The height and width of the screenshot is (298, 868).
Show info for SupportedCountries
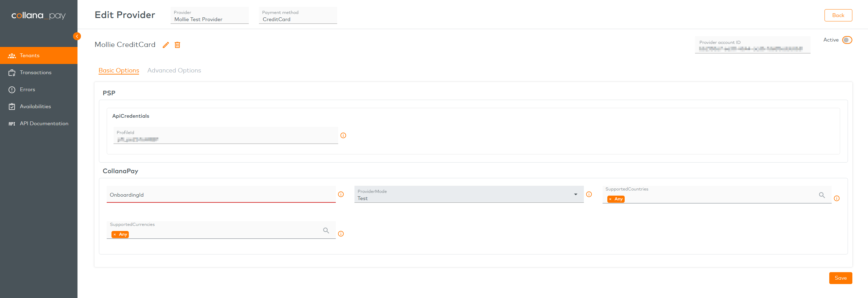coord(837,198)
